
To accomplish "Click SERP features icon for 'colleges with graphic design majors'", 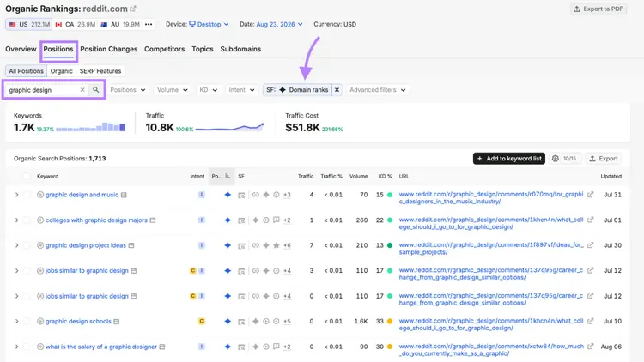I will 241,220.
